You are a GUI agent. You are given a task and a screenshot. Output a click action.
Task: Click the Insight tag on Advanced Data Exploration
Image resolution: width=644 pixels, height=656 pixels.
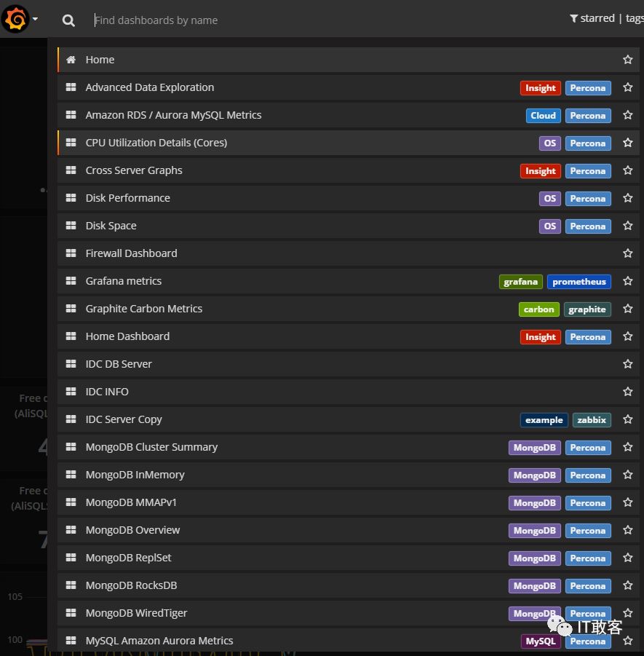tap(540, 88)
